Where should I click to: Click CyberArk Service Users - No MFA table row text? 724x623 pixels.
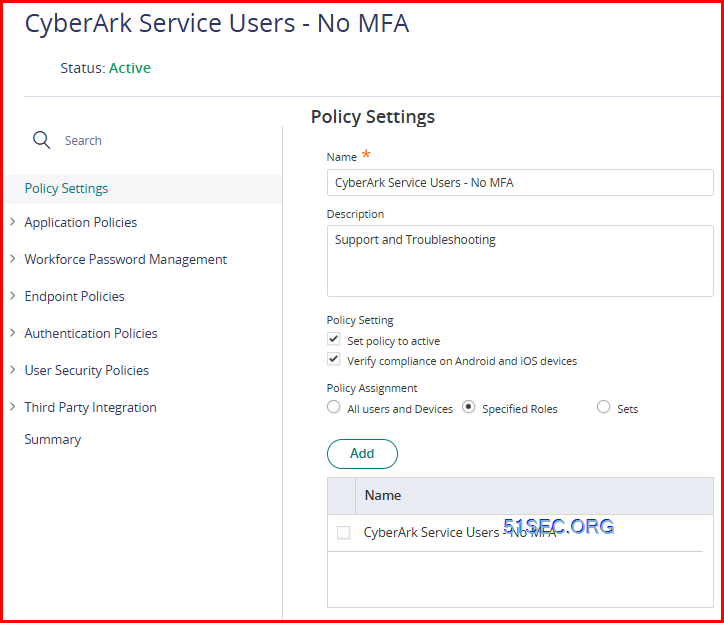pos(460,532)
